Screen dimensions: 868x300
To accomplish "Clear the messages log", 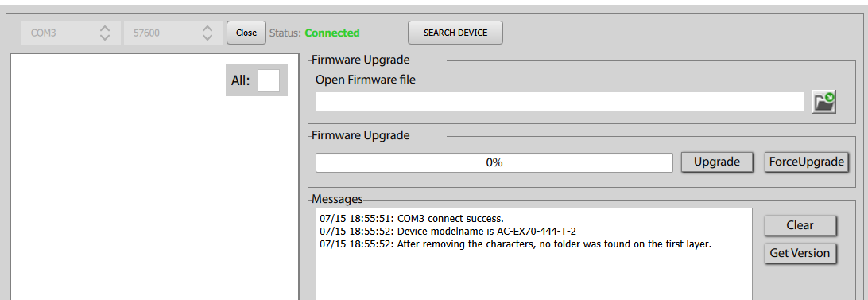I will click(x=800, y=225).
